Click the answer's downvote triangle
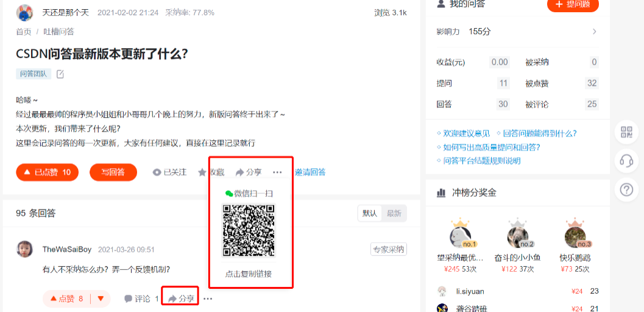This screenshot has width=644, height=312. pos(101,299)
